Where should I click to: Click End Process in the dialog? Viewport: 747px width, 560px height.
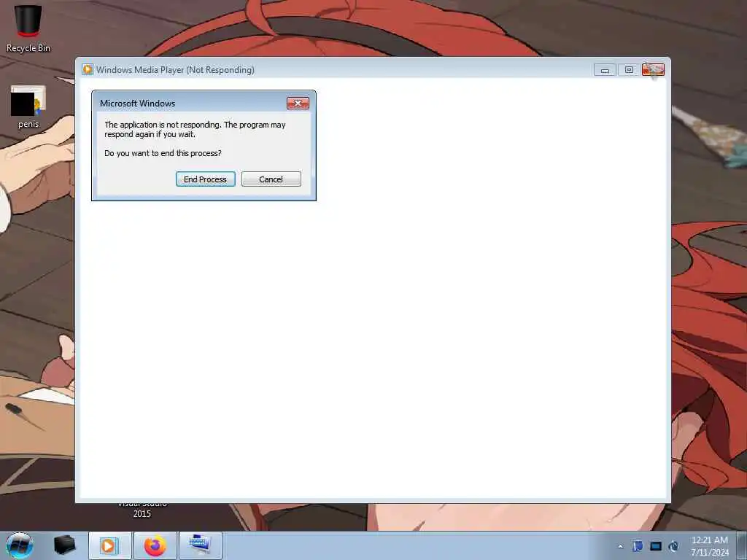click(205, 179)
